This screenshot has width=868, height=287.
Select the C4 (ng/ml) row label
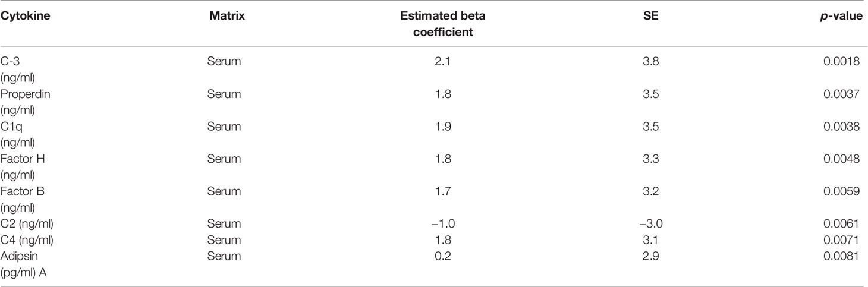point(23,240)
